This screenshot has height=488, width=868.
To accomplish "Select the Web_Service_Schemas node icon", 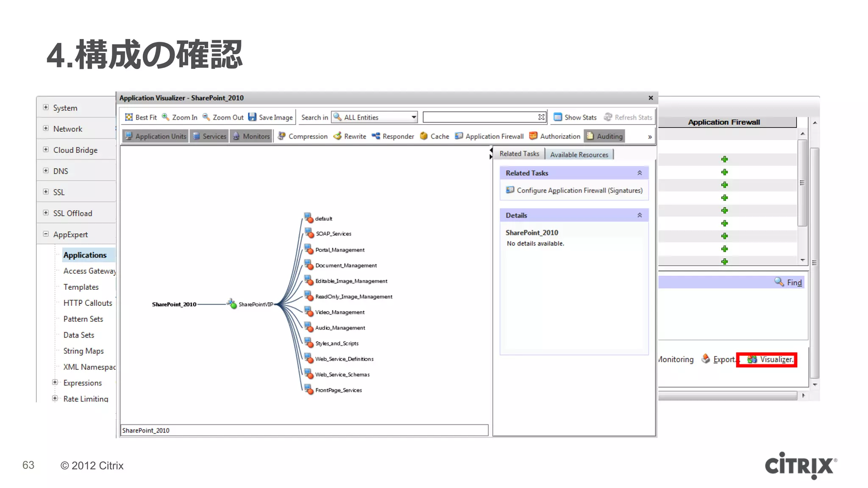I will (309, 374).
